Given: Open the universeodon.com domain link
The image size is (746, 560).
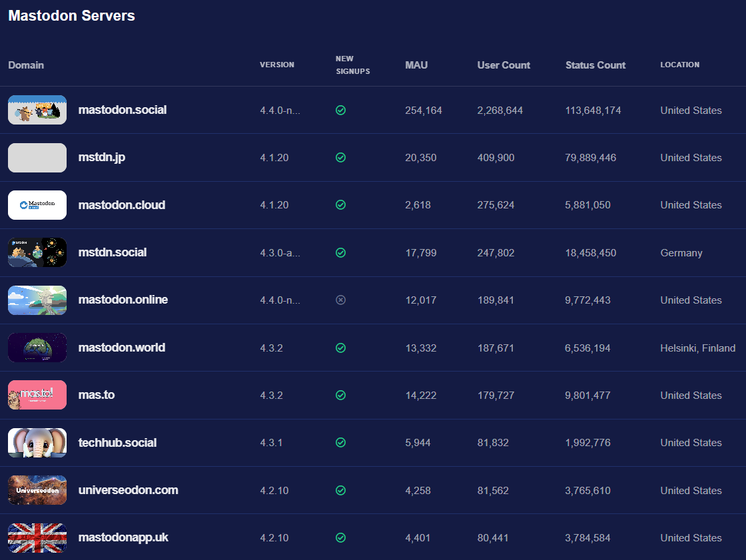Looking at the screenshot, I should pyautogui.click(x=129, y=490).
